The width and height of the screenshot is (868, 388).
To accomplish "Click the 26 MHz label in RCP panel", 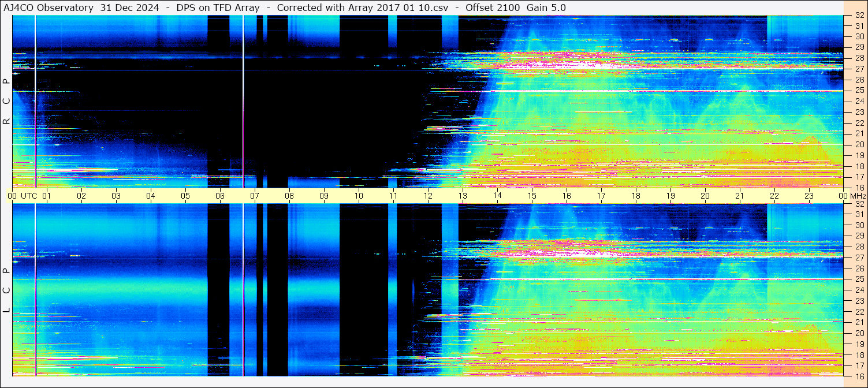I will point(859,80).
